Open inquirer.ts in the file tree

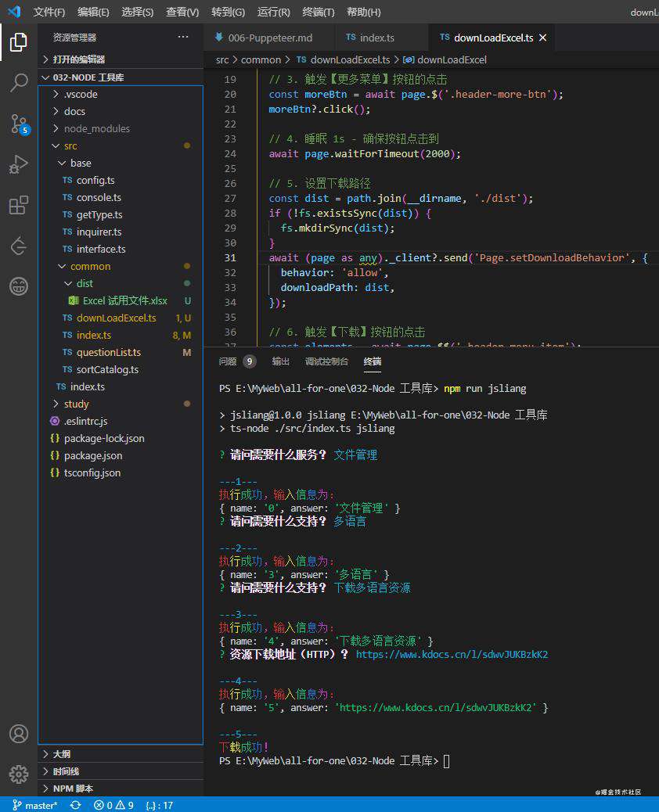click(x=121, y=232)
